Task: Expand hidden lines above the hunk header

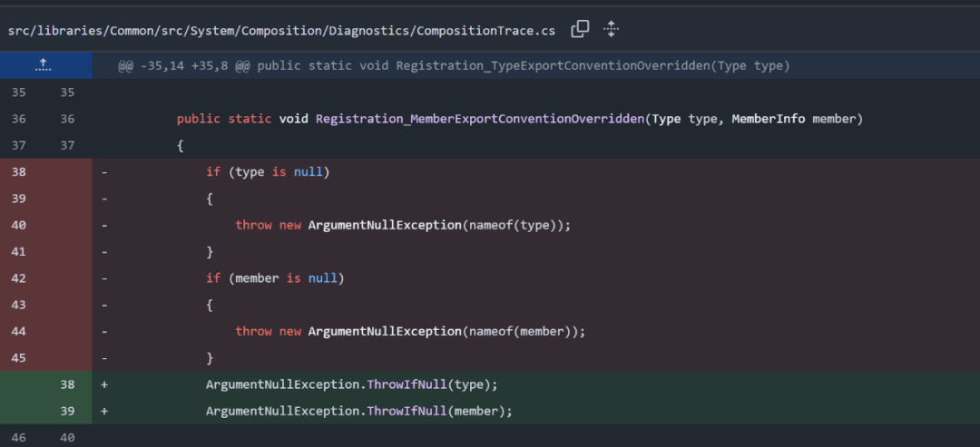Action: [x=45, y=65]
